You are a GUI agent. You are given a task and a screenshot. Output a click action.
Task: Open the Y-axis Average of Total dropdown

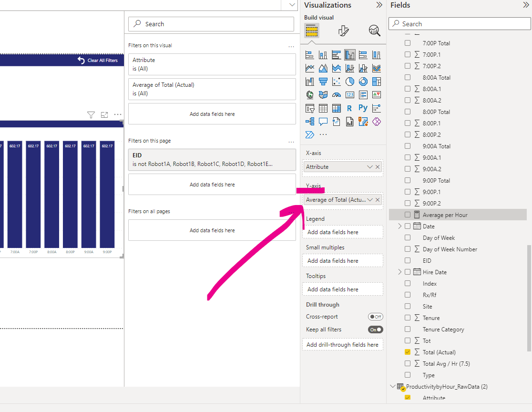coord(370,200)
